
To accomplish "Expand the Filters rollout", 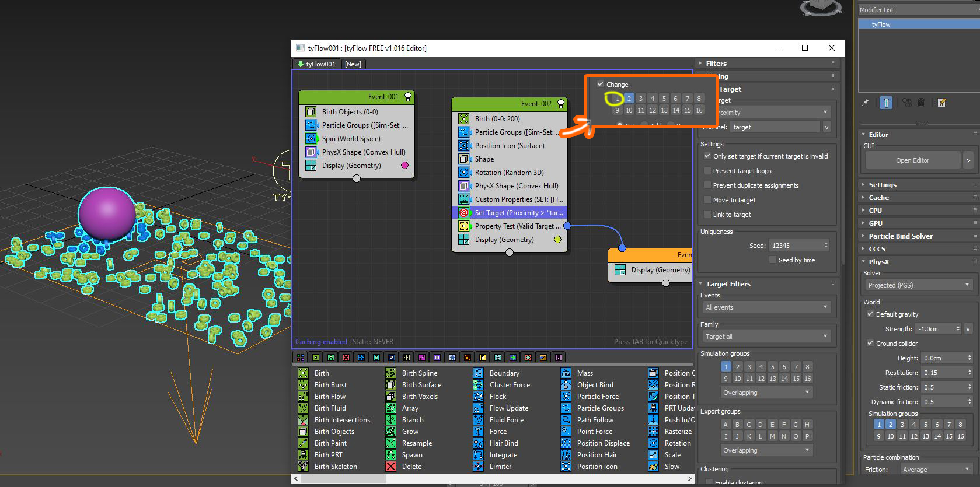I will (x=716, y=64).
